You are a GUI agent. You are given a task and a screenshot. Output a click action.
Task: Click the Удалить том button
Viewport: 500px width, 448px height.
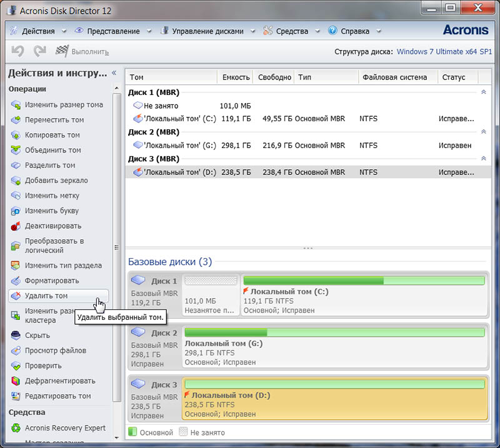(x=58, y=296)
